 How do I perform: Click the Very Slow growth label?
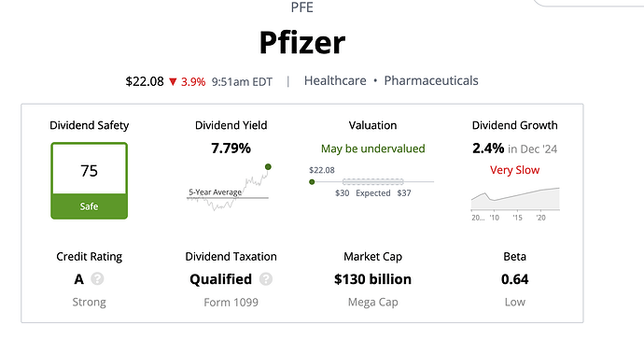click(x=514, y=170)
